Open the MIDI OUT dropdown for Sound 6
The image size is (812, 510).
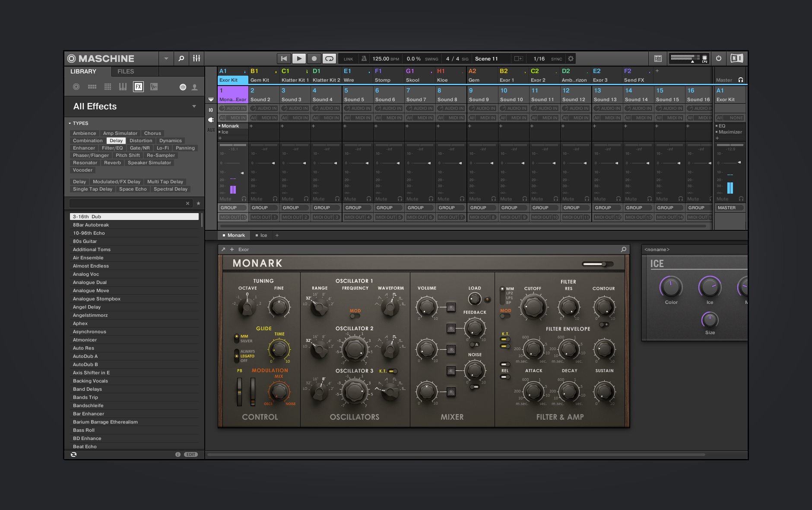click(x=389, y=217)
